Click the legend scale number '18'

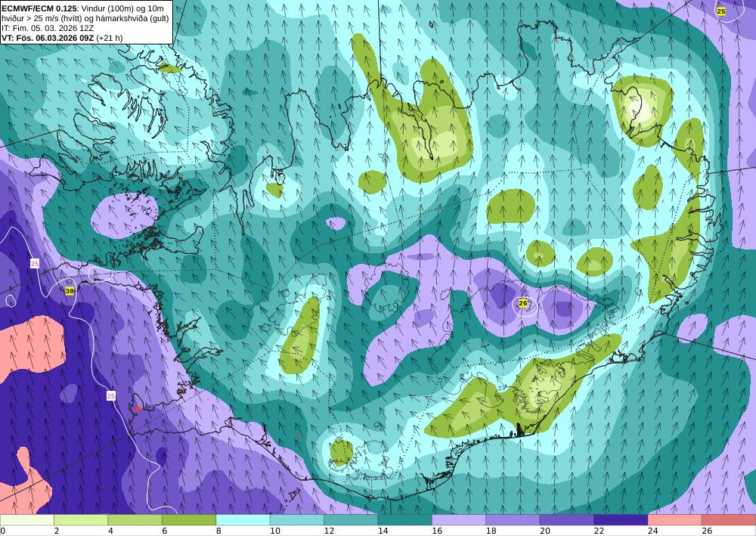tap(491, 531)
